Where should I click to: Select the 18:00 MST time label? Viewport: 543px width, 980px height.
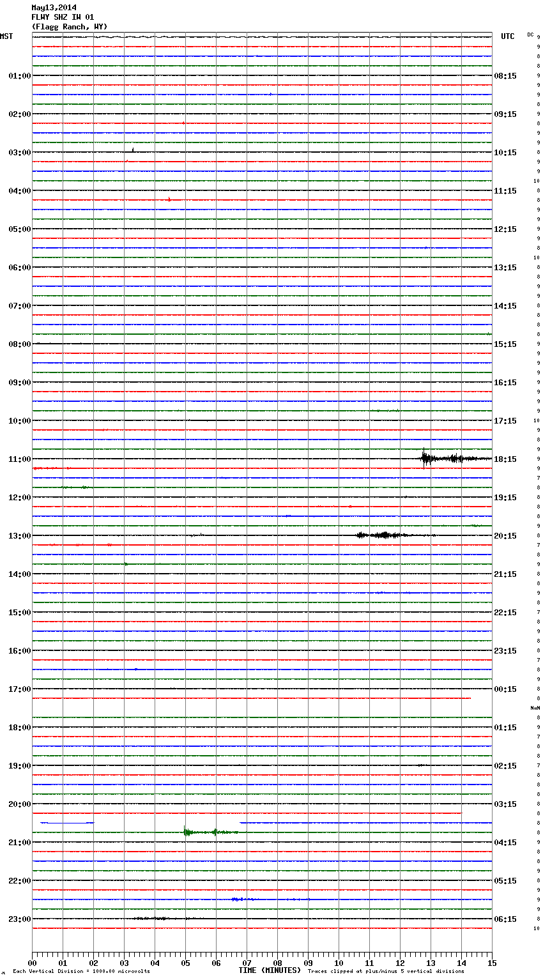point(20,728)
